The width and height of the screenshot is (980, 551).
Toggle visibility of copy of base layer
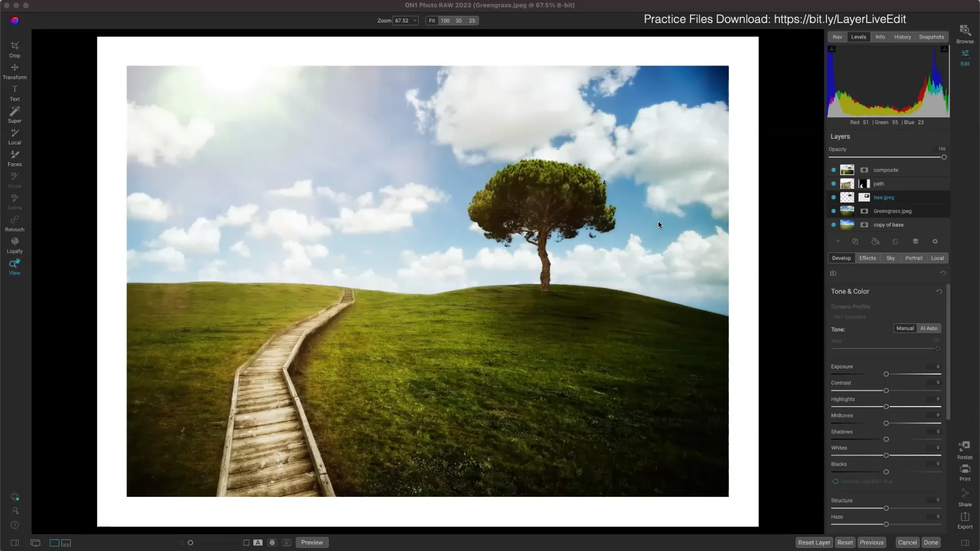pos(834,225)
